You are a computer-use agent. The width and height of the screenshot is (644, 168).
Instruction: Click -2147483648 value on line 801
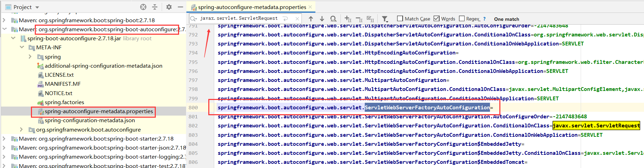pos(570,117)
